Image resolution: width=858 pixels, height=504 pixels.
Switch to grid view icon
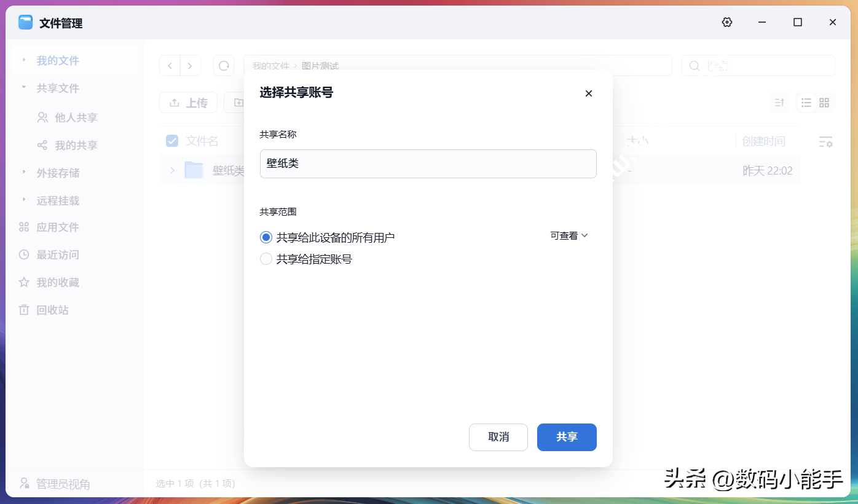pos(824,103)
